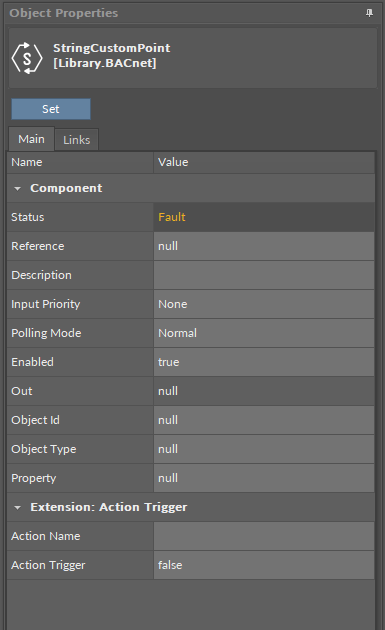Click the Object Id value field
The height and width of the screenshot is (630, 385).
264,420
